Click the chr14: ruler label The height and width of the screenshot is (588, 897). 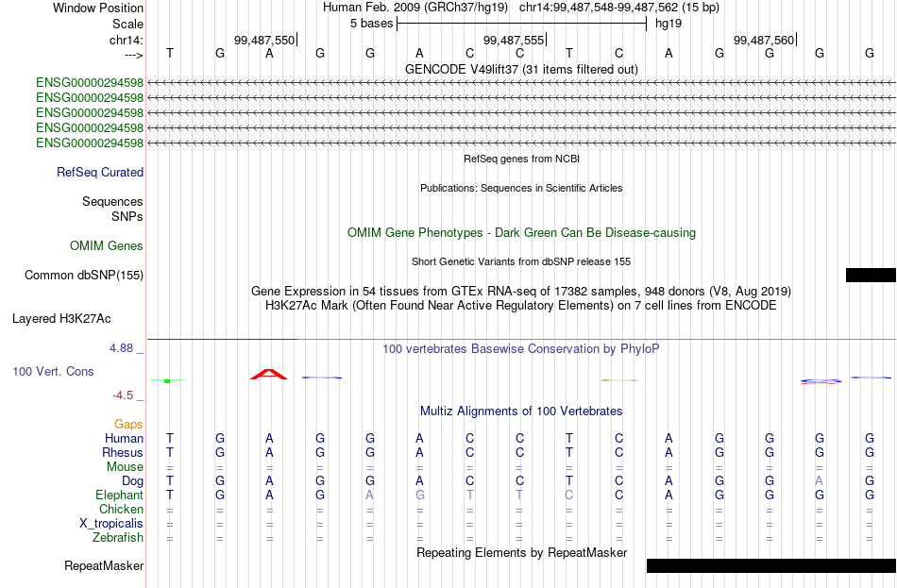click(x=127, y=40)
